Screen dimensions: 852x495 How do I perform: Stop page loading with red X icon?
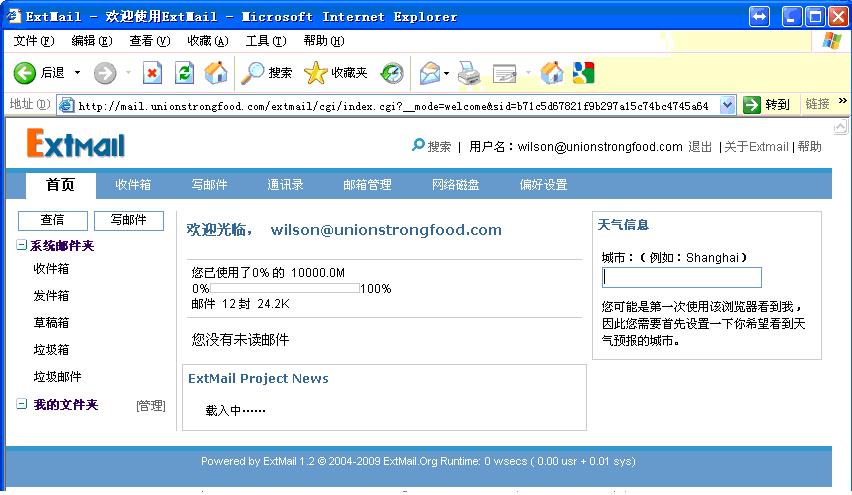[152, 73]
